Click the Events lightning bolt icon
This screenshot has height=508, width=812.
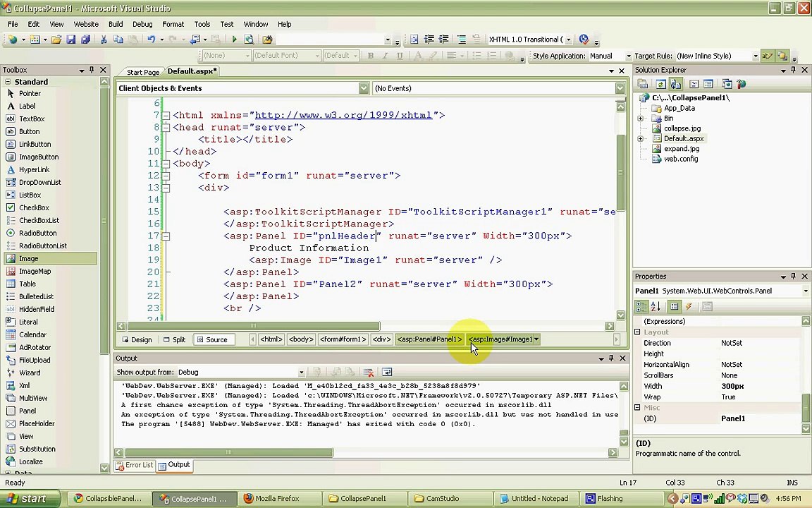[689, 306]
